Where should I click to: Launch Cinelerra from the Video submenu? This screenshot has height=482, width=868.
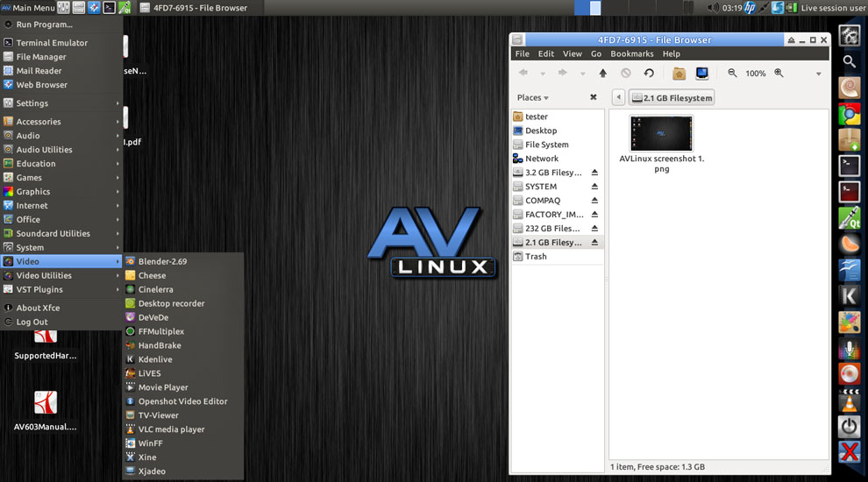pos(182,289)
